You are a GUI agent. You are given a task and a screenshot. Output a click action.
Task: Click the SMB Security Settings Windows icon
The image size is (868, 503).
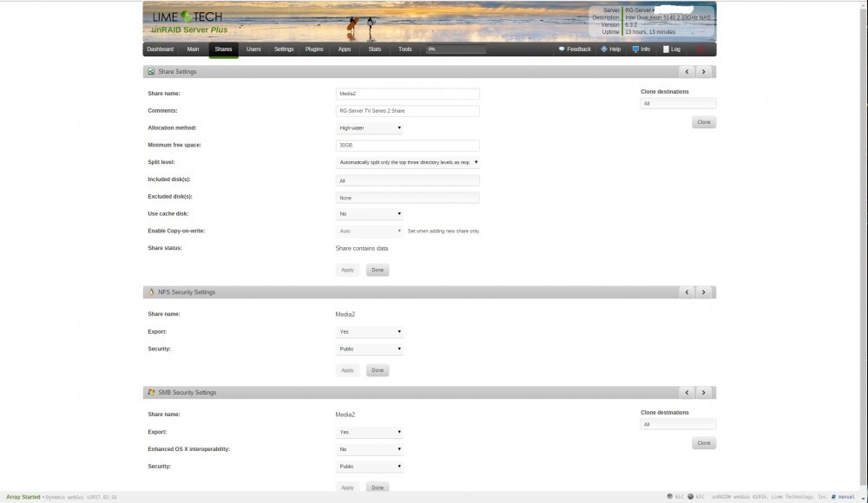[151, 392]
